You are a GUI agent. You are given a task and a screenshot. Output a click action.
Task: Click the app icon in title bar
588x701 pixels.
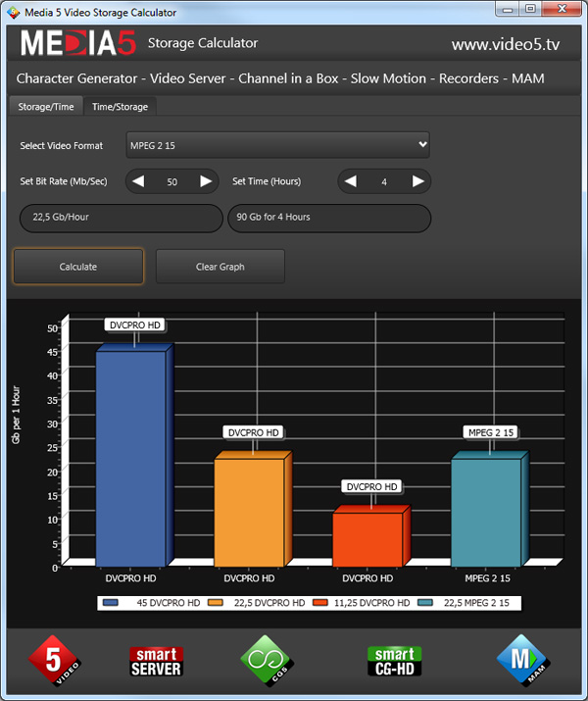[x=14, y=12]
